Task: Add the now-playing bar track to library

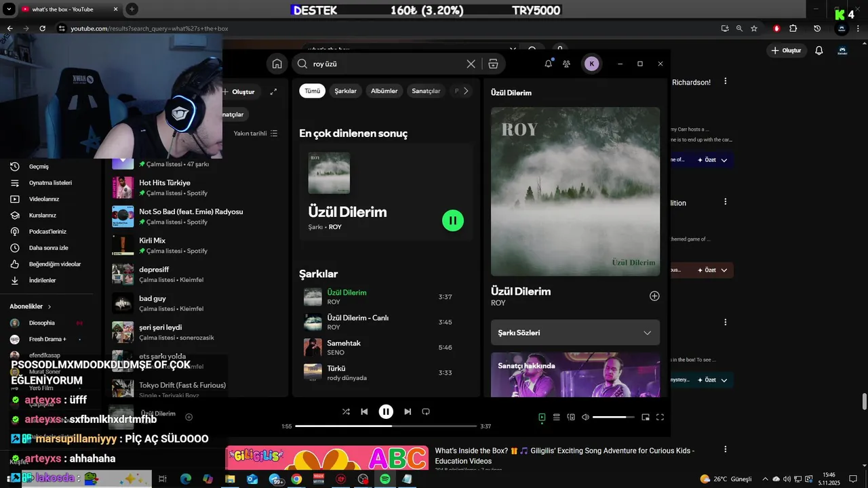Action: 189,417
